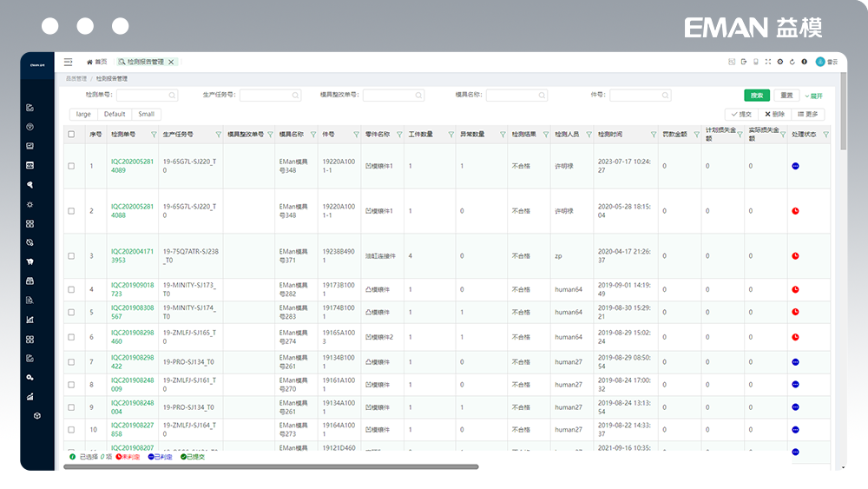
Task: Open the user account dropdown 雪云
Action: tap(825, 62)
